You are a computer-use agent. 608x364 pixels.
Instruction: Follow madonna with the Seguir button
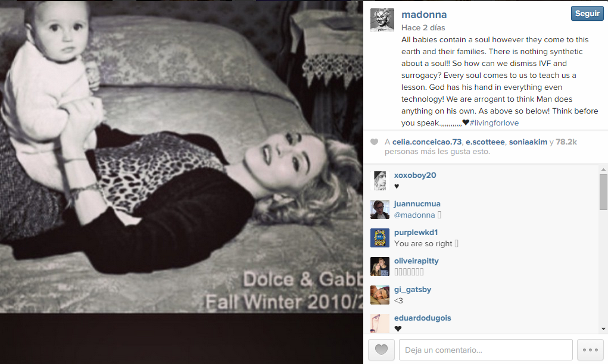pos(587,14)
